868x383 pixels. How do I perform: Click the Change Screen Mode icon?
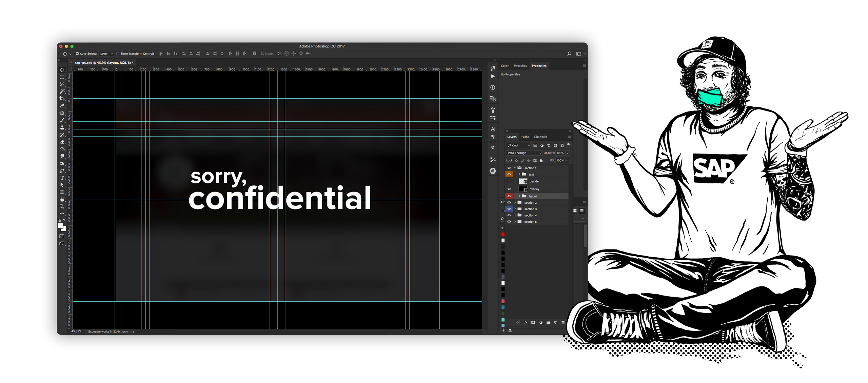pyautogui.click(x=62, y=243)
